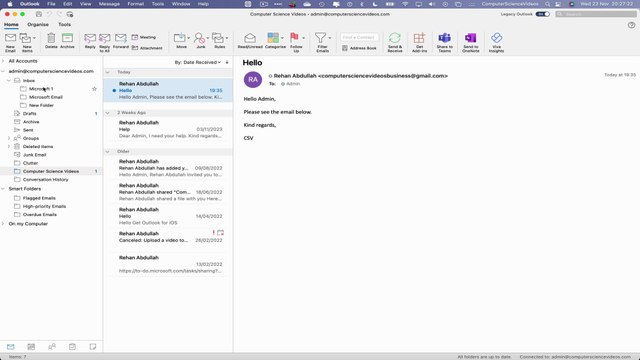Open the Rules ribbon button
Viewport: 640px width, 360px height.
(220, 41)
